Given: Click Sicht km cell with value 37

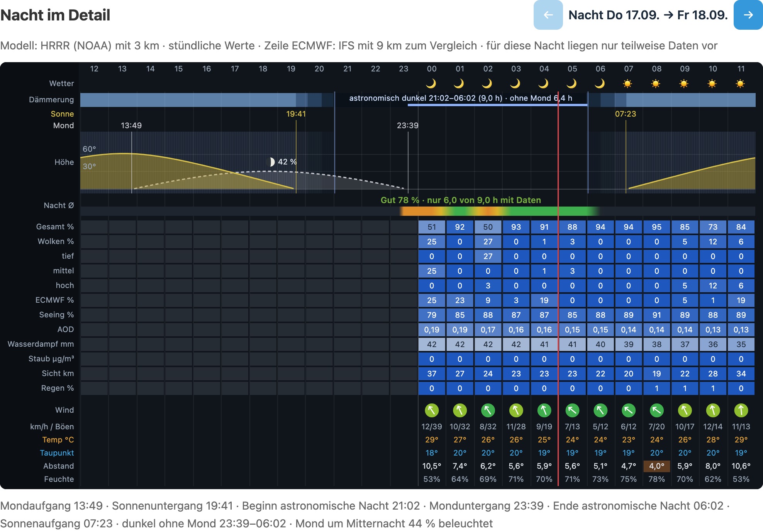Looking at the screenshot, I should tap(432, 374).
